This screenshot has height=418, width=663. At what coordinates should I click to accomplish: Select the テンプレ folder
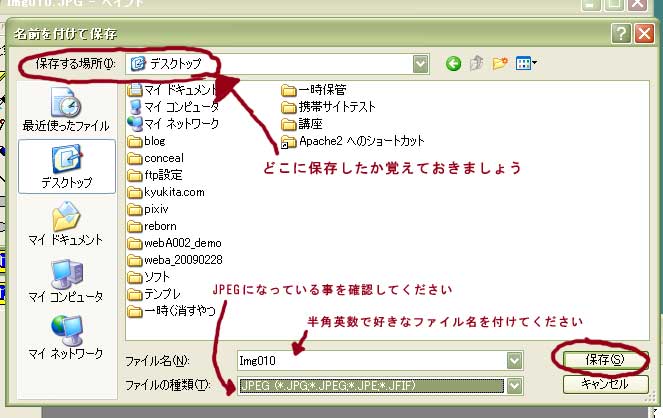coord(154,294)
